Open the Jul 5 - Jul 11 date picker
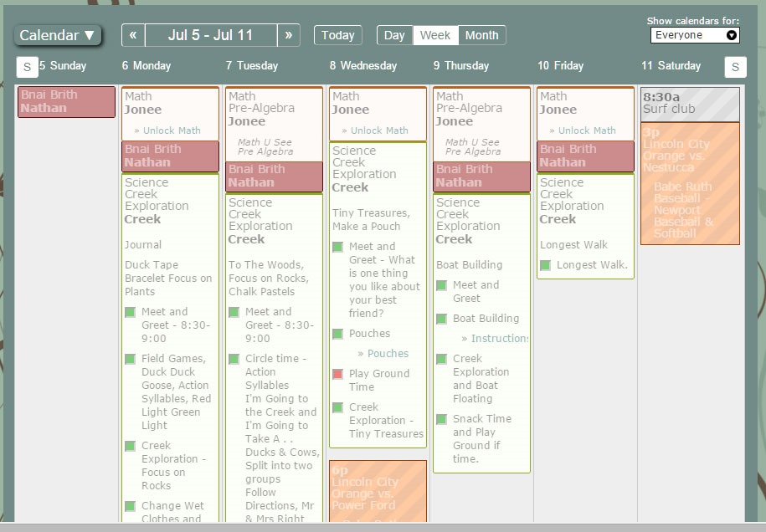 (x=211, y=35)
